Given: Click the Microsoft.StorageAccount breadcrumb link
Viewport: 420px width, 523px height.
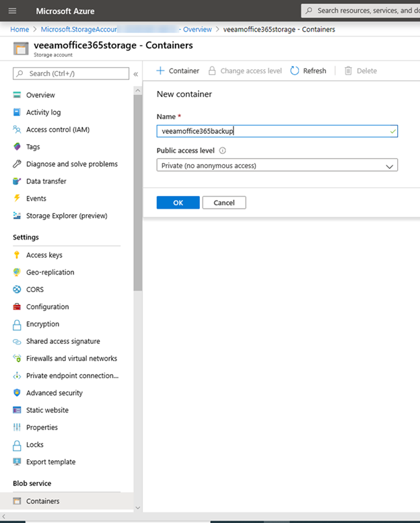Looking at the screenshot, I should [x=79, y=30].
